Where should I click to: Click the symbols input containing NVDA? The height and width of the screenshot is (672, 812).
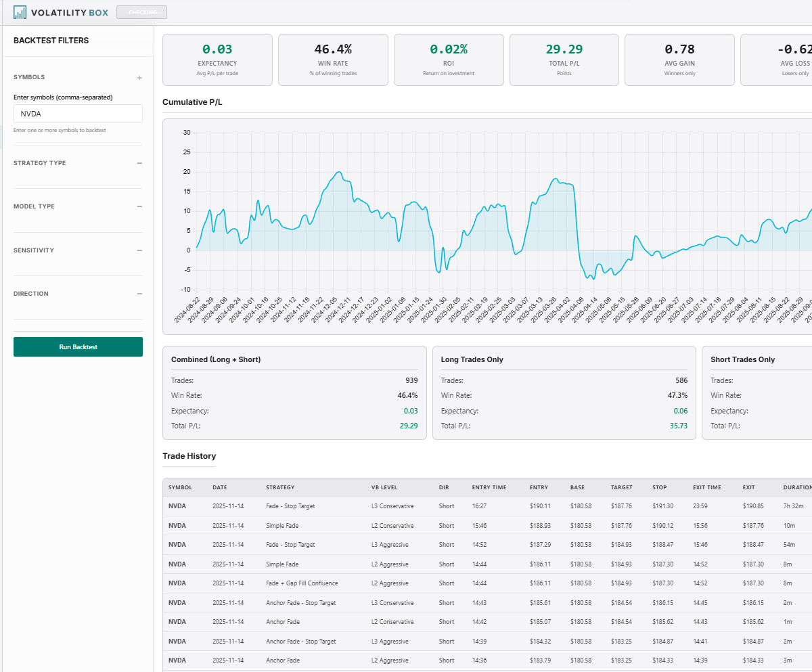(78, 114)
